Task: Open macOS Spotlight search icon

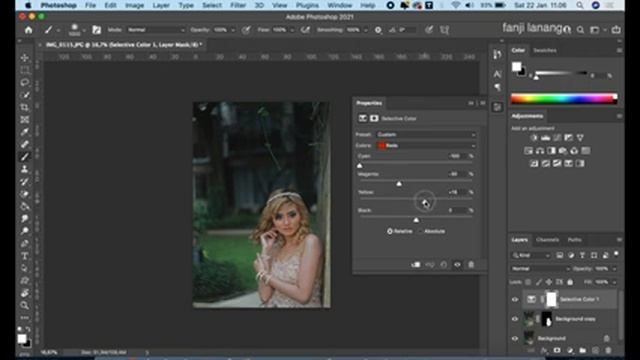Action: click(580, 5)
